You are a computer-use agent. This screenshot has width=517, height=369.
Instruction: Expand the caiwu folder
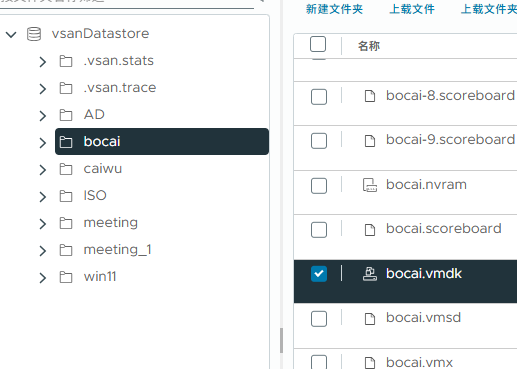[x=42, y=170]
